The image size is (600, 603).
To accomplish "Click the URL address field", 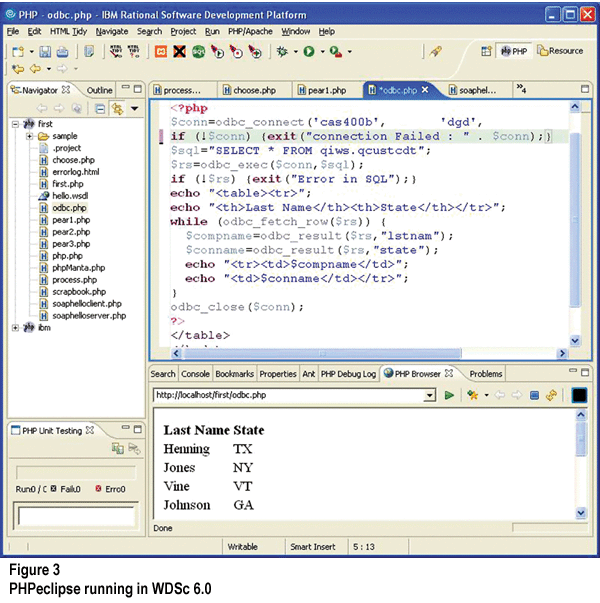I will click(x=288, y=395).
